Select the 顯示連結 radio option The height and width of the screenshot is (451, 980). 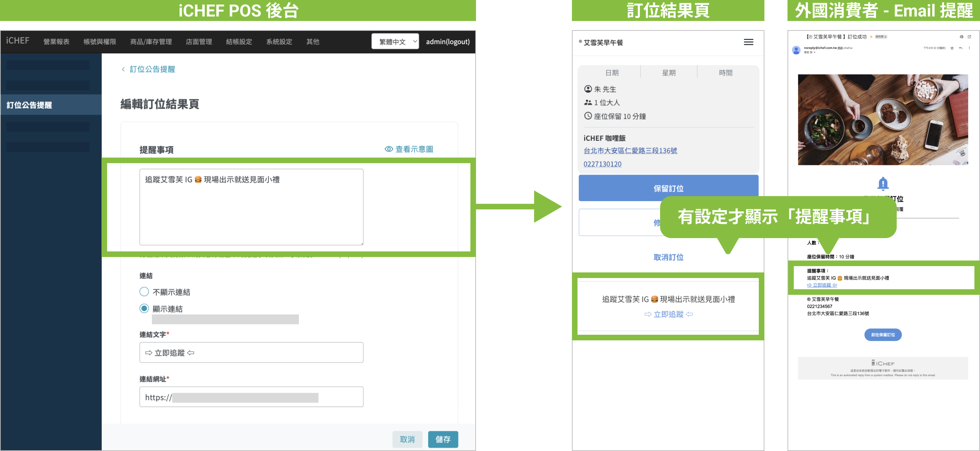pos(144,308)
